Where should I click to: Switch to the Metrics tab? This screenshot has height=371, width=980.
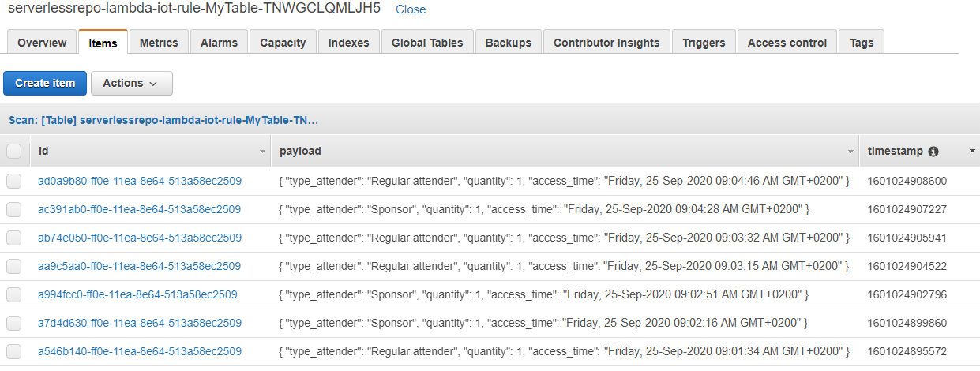pos(159,43)
